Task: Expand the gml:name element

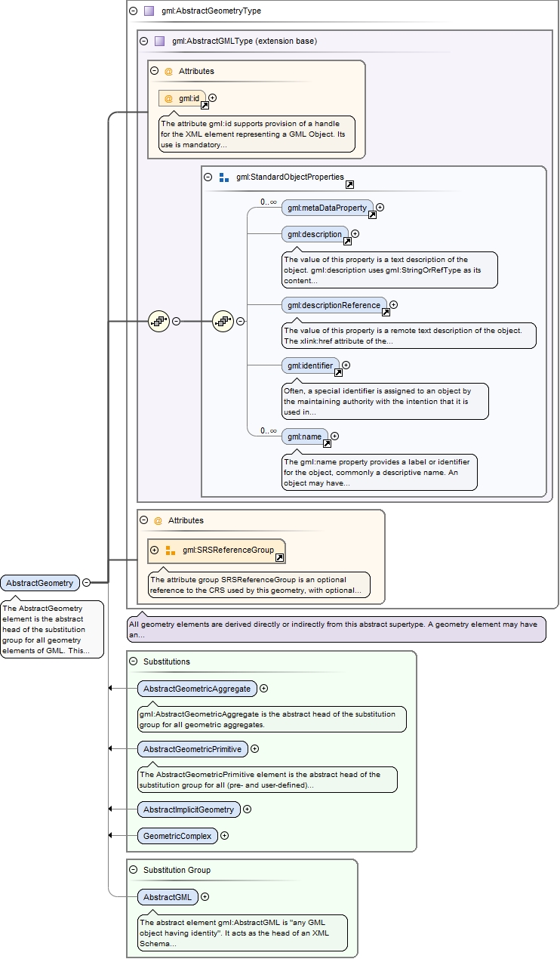Action: point(335,436)
